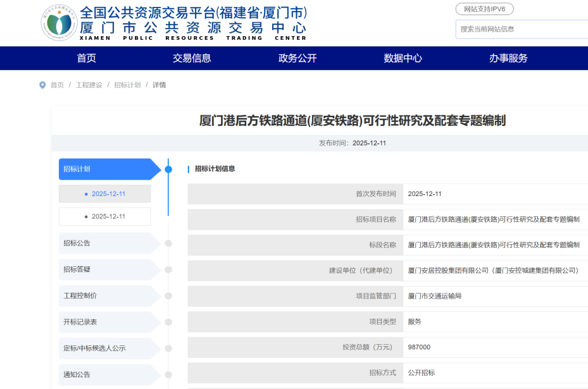
Task: Click the gray timeline dot beside 招标公告
Action: click(x=168, y=243)
